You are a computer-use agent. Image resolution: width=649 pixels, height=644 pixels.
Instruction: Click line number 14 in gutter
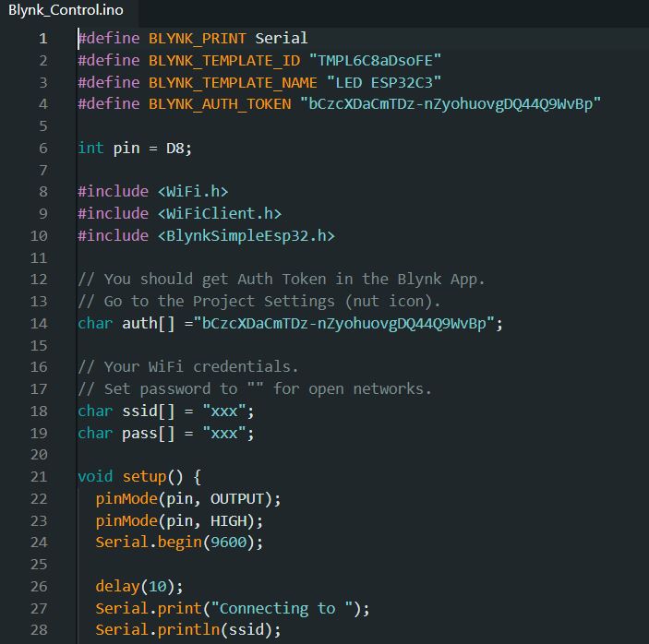click(39, 324)
